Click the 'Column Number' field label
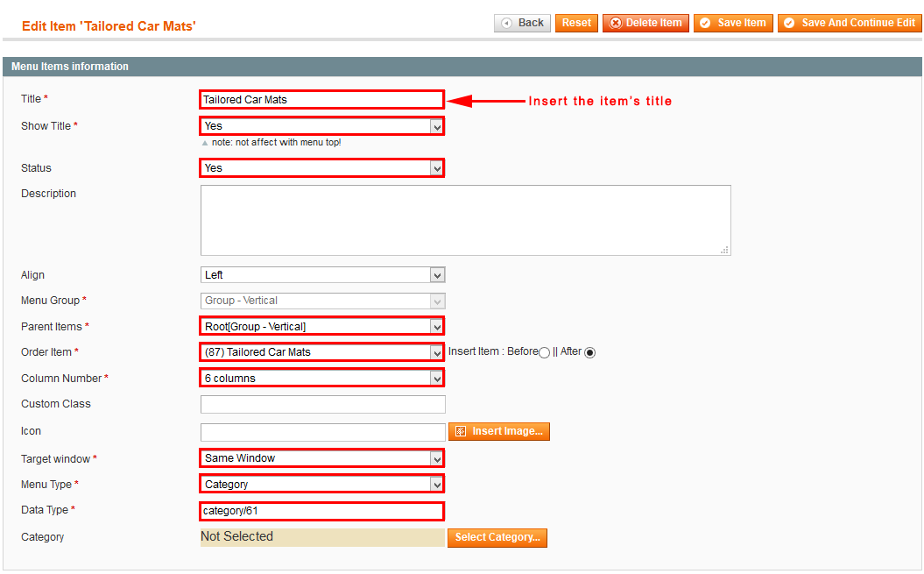This screenshot has height=574, width=924. click(61, 379)
